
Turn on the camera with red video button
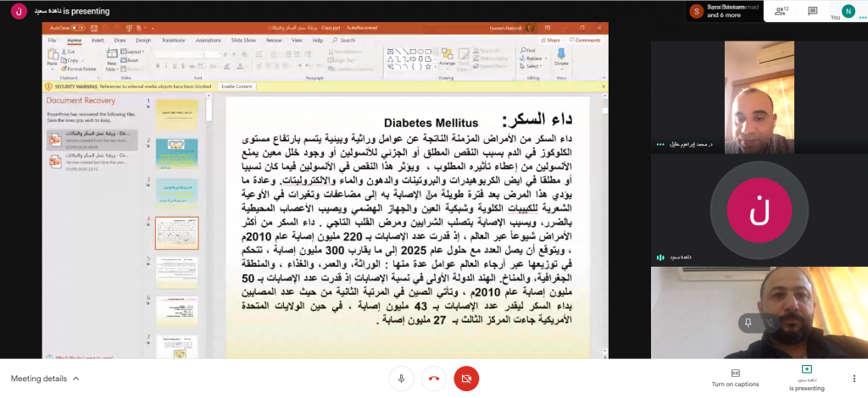click(x=466, y=379)
